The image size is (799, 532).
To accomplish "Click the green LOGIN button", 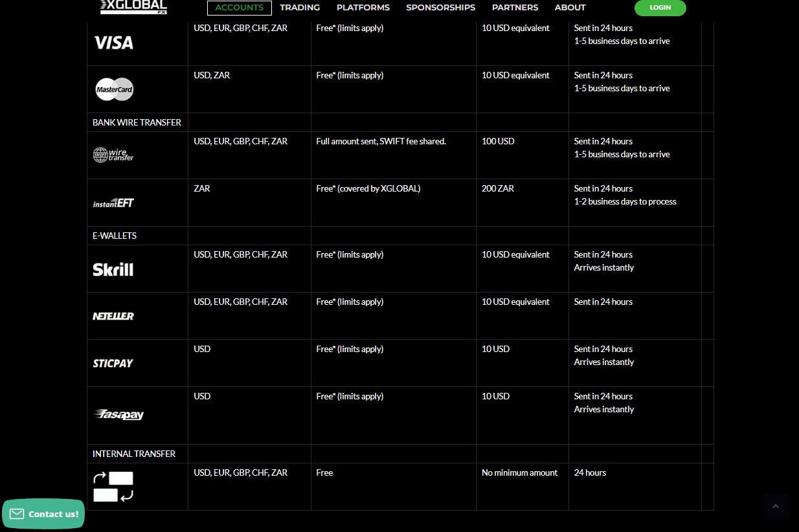I will coord(660,8).
